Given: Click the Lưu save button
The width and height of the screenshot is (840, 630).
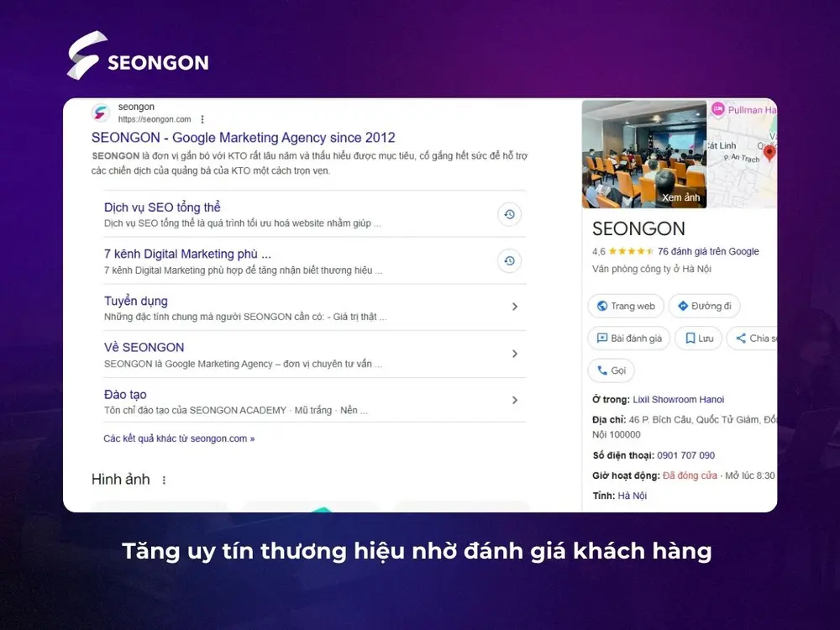Looking at the screenshot, I should click(x=699, y=338).
